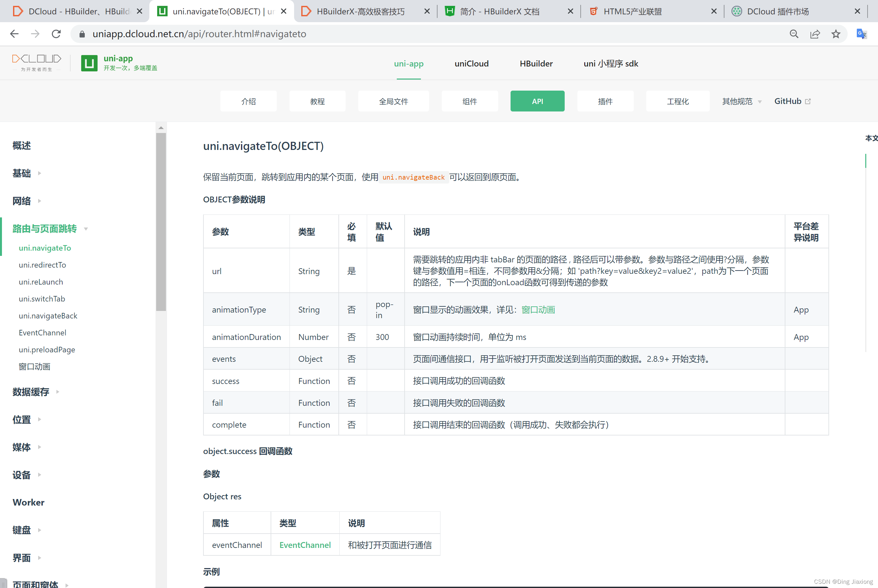Share this page using the share icon
Viewport: 878px width, 588px height.
[x=815, y=34]
